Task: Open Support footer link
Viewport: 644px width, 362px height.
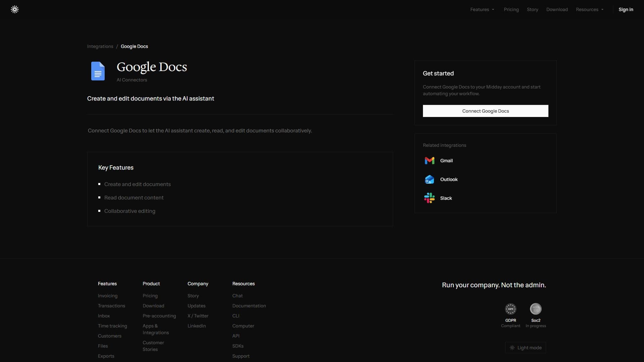Action: click(x=241, y=356)
